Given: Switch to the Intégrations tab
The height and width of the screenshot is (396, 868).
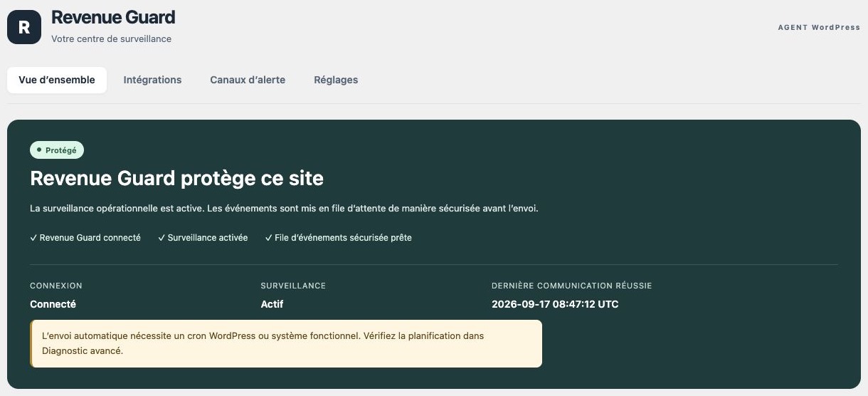Looking at the screenshot, I should [152, 80].
